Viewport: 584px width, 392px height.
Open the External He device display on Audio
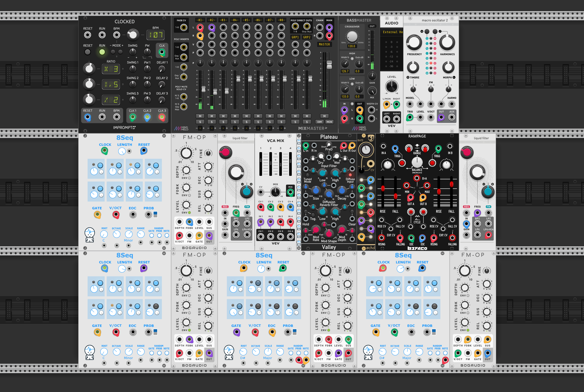point(392,32)
